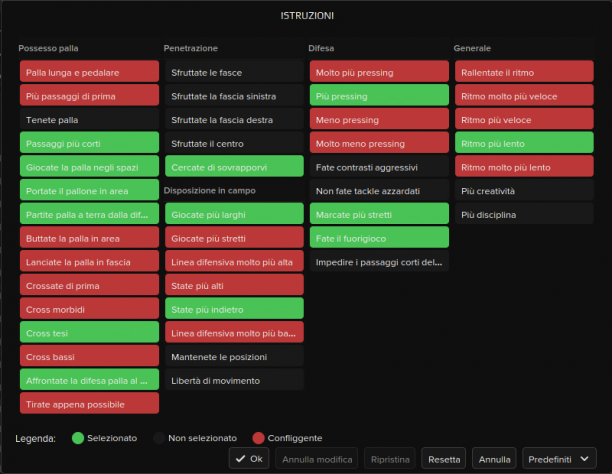Open the Predefiniti dropdown
Image resolution: width=612 pixels, height=474 pixels.
[x=559, y=458]
